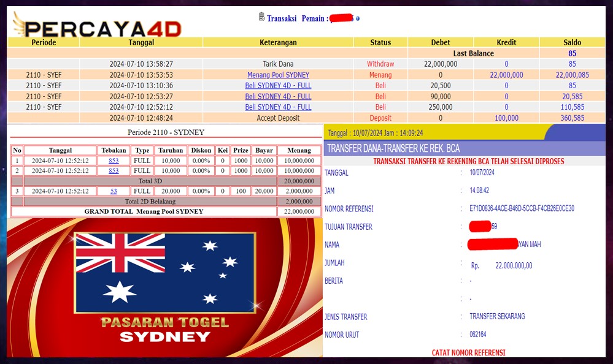
Task: Click the Nomor Referensi value in receipt
Action: point(517,209)
